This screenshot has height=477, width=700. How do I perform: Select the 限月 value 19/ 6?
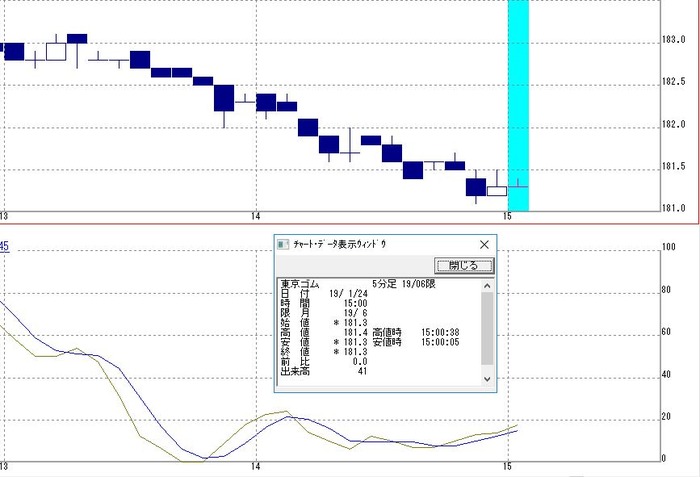[x=356, y=313]
